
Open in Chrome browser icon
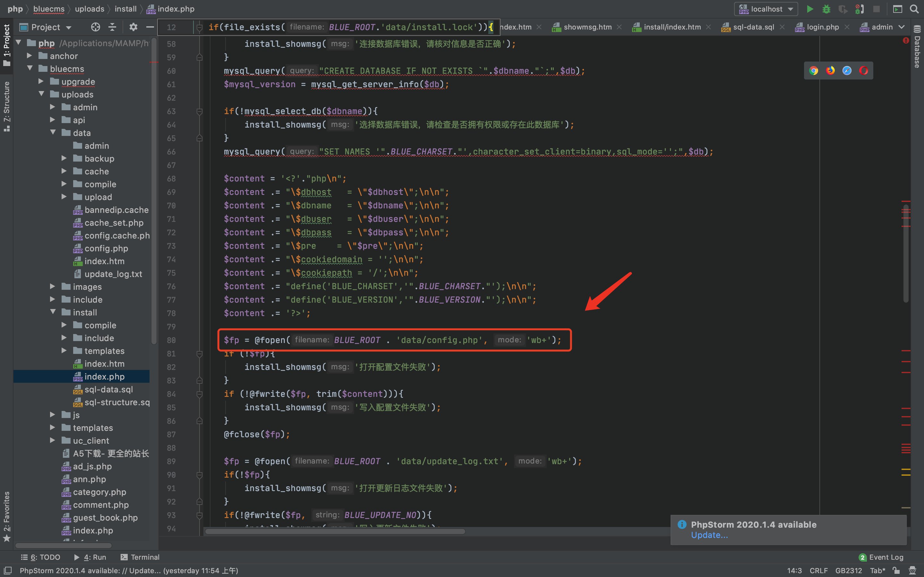[813, 71]
